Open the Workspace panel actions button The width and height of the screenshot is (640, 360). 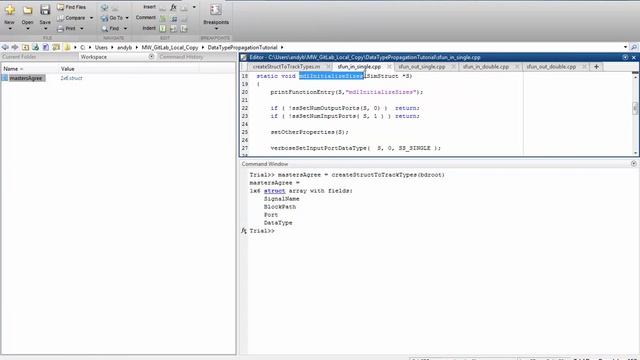coord(151,57)
